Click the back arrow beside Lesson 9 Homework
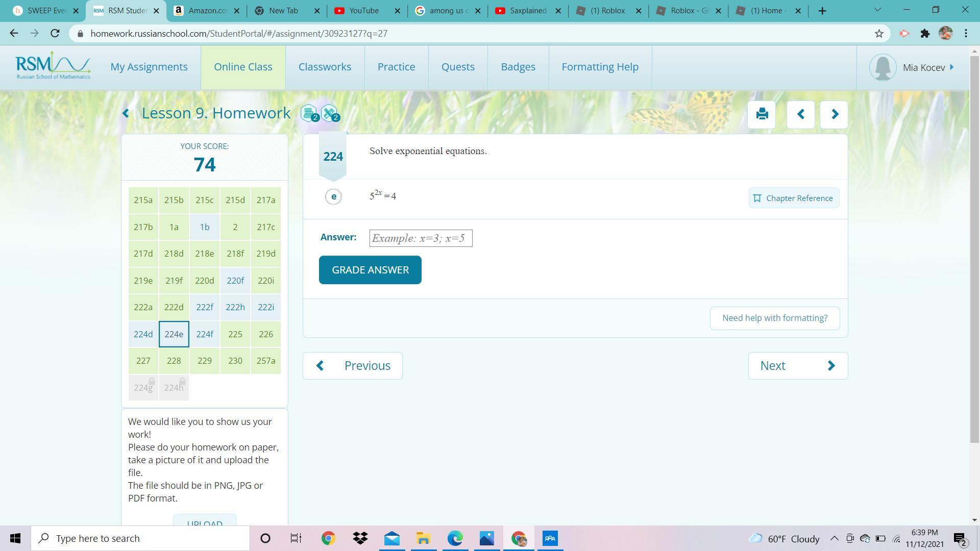Viewport: 980px width, 551px height. (126, 113)
